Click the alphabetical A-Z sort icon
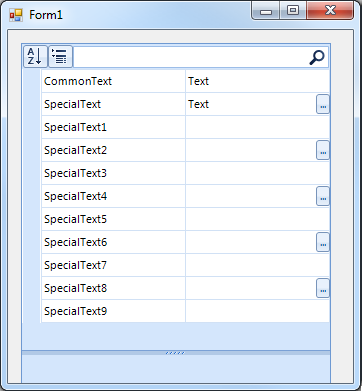Image resolution: width=362 pixels, height=391 pixels. [x=35, y=57]
